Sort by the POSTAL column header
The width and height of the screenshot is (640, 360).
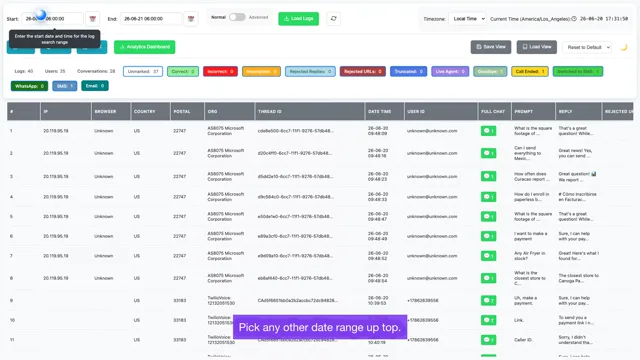[x=187, y=111]
